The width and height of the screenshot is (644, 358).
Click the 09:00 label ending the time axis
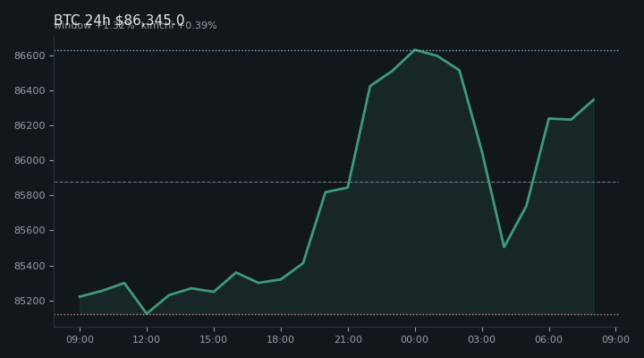(615, 339)
